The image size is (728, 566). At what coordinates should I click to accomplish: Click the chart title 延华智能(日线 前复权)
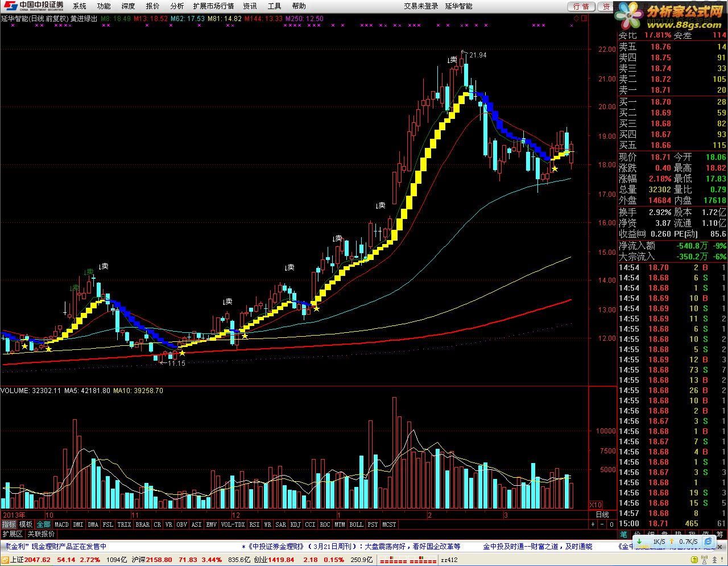(35, 18)
